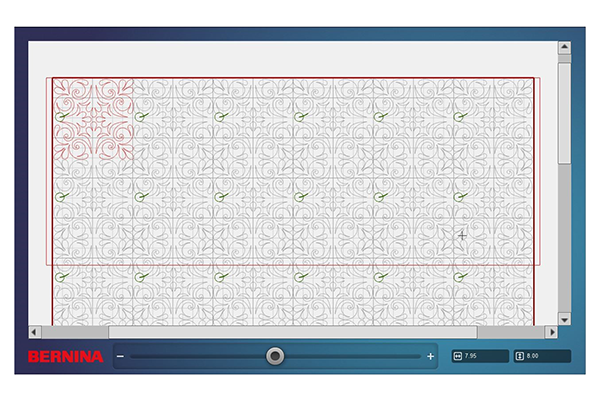Click the vertical height icon beside 8.00

520,356
